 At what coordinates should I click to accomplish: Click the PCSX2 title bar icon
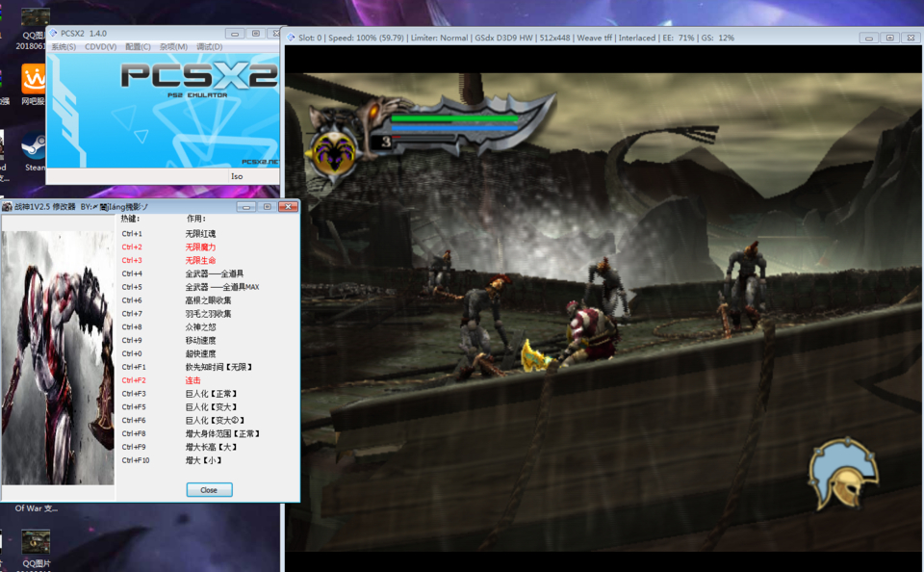pos(54,33)
